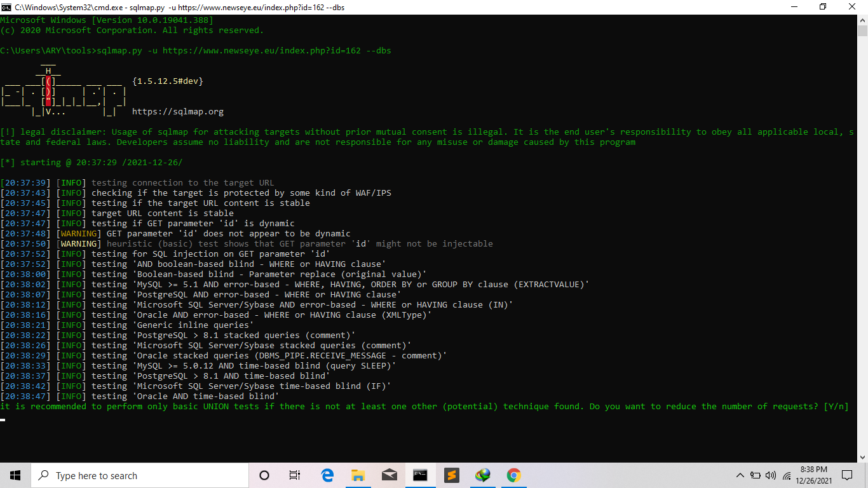Open the cmd.exe window system menu icon
The image size is (868, 488).
6,7
